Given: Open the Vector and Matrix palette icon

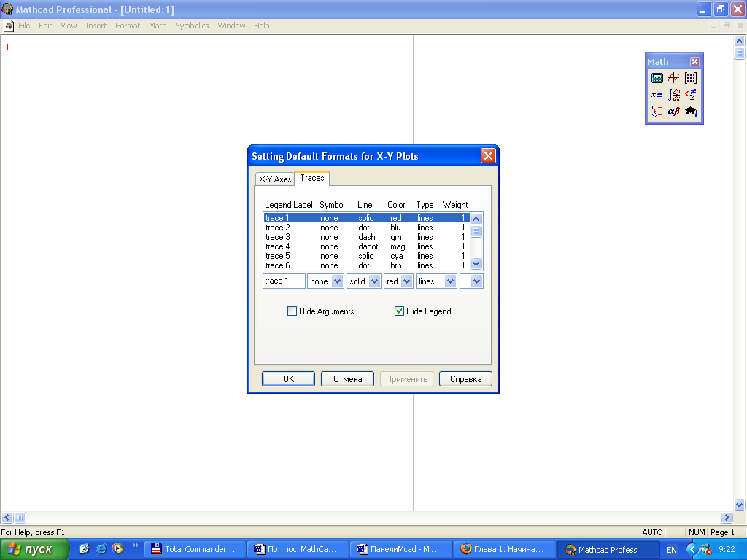Looking at the screenshot, I should [691, 78].
